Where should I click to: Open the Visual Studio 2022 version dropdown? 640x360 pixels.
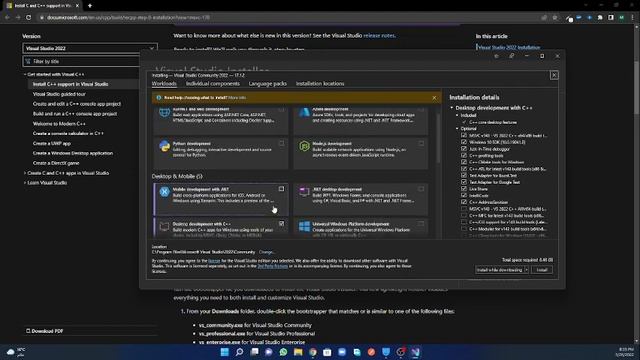89,48
